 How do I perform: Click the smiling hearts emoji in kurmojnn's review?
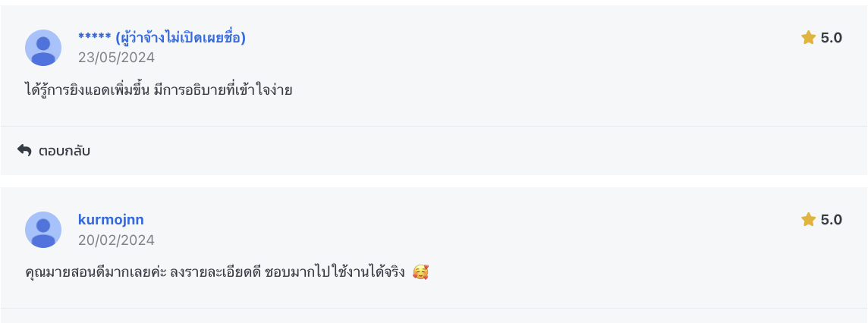click(420, 272)
